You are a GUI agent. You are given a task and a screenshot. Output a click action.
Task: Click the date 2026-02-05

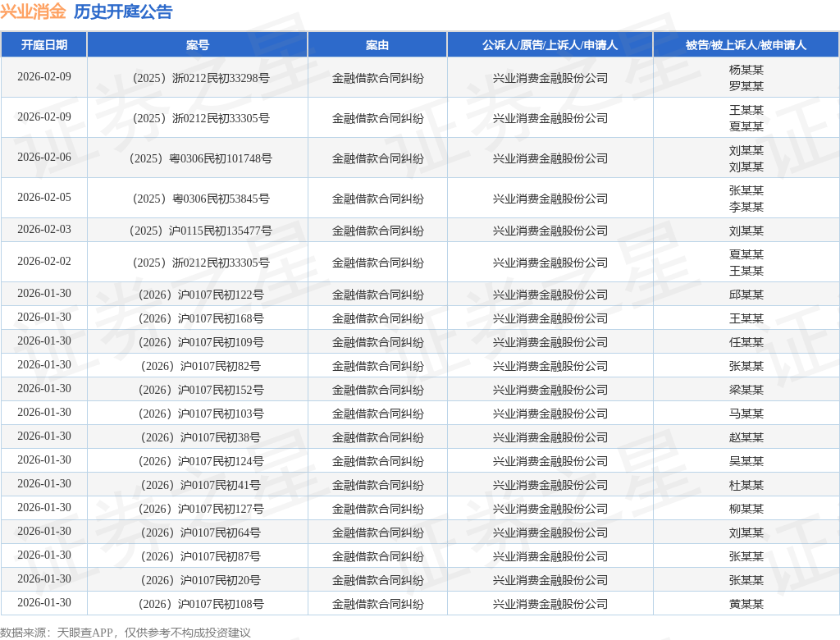pos(44,197)
